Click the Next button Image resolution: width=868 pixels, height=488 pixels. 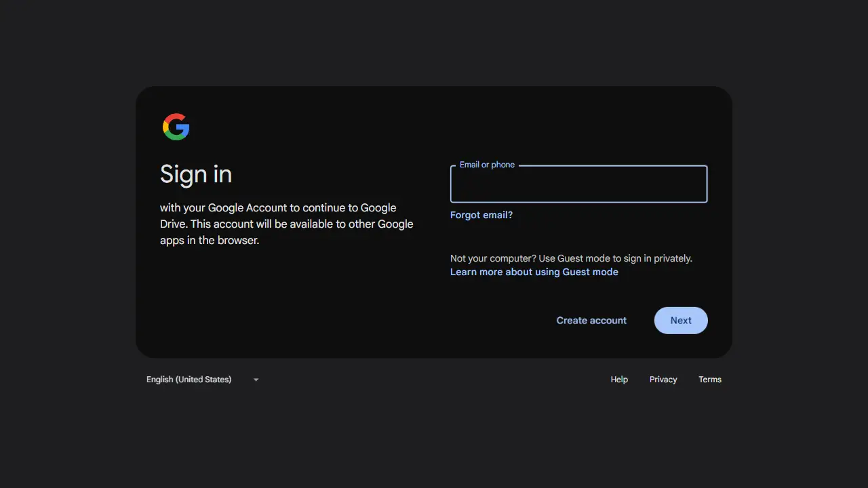click(681, 321)
